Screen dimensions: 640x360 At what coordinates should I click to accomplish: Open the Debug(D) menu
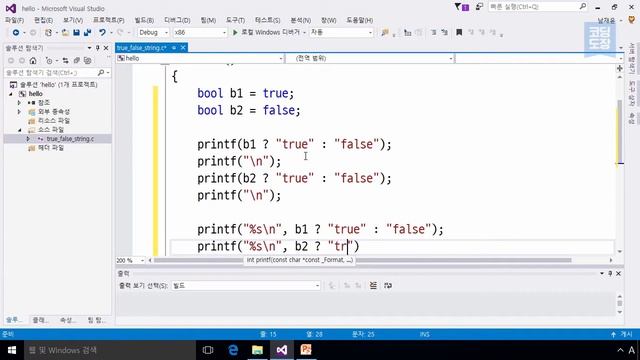pyautogui.click(x=177, y=20)
